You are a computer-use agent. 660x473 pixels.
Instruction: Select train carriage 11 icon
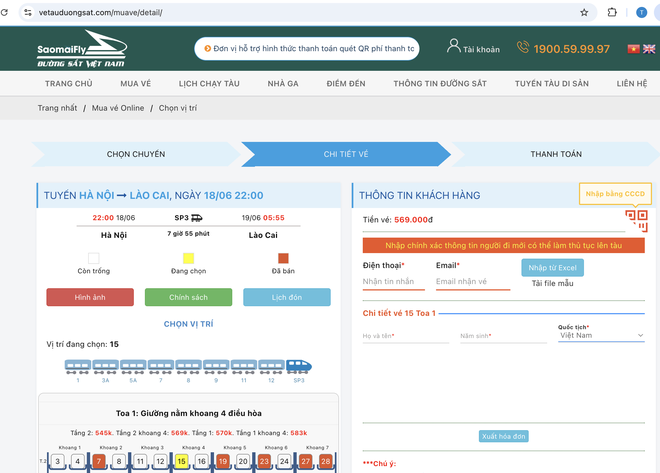pos(244,367)
